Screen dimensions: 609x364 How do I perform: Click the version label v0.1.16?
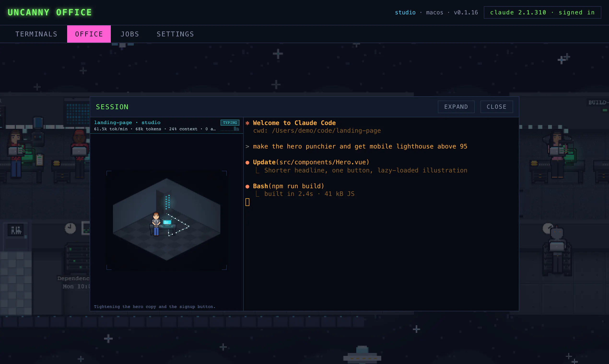[x=466, y=12]
